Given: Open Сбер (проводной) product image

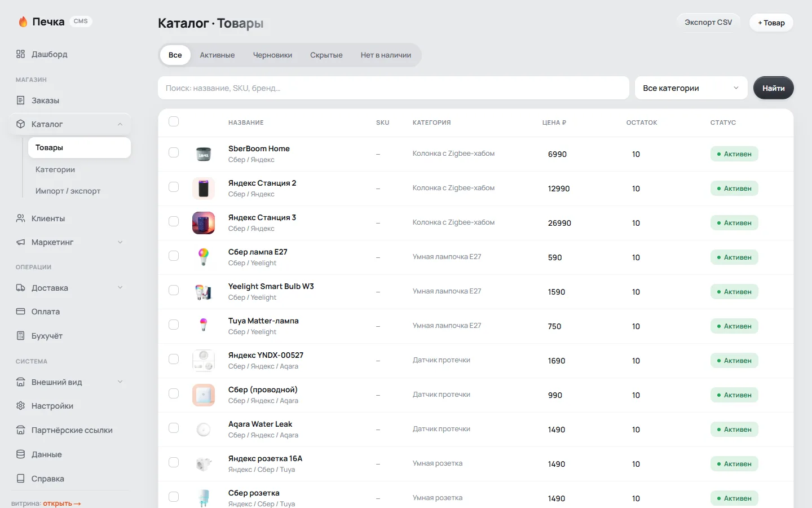Looking at the screenshot, I should pos(204,395).
